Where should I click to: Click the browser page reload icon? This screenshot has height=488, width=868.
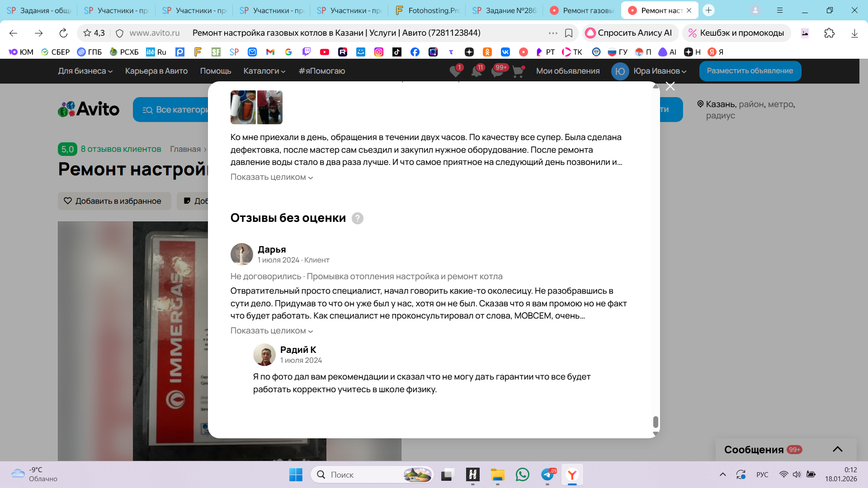point(63,33)
